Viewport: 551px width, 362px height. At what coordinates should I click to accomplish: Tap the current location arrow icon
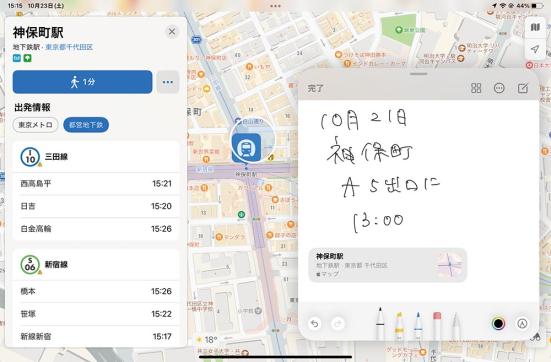pos(535,49)
